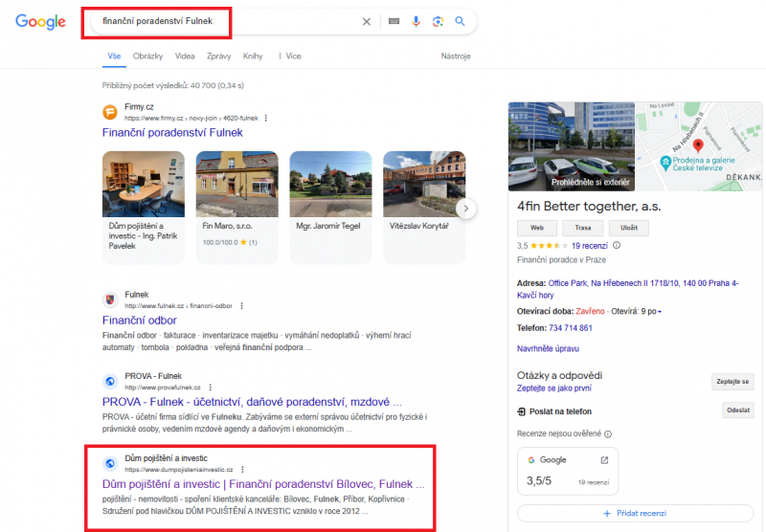Switch to the Zprávy tab
This screenshot has width=766, height=532.
point(219,56)
